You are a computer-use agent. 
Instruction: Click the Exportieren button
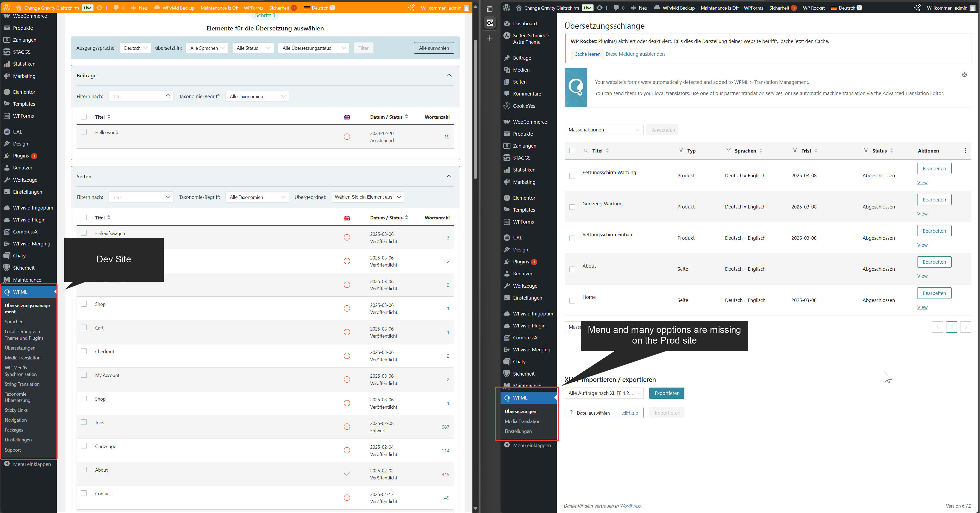click(666, 393)
